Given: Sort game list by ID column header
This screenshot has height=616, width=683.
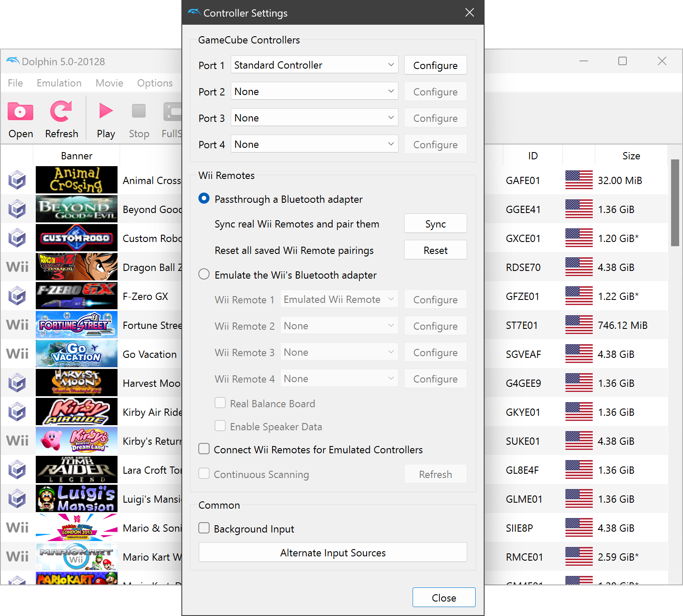Looking at the screenshot, I should (533, 155).
